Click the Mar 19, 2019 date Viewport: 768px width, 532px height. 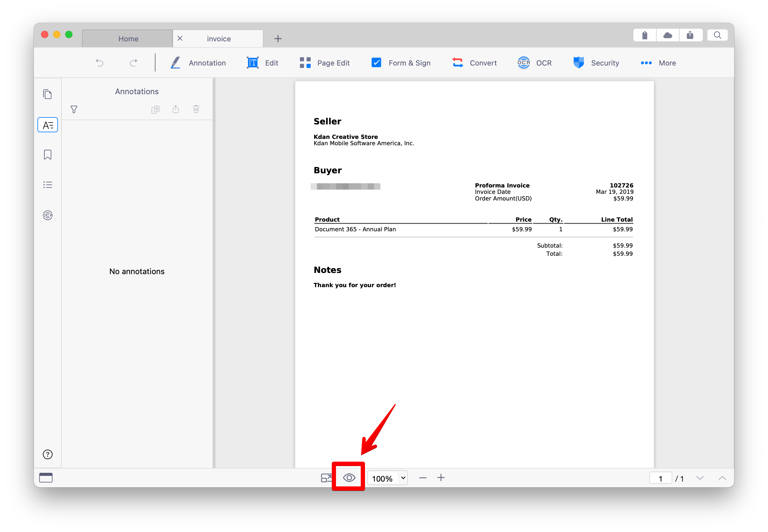[x=615, y=192]
